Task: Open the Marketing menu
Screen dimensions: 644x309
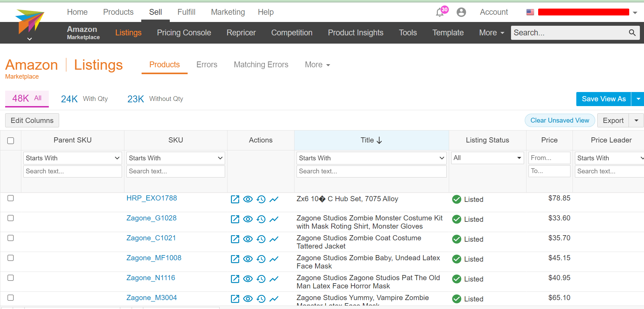Action: tap(228, 12)
